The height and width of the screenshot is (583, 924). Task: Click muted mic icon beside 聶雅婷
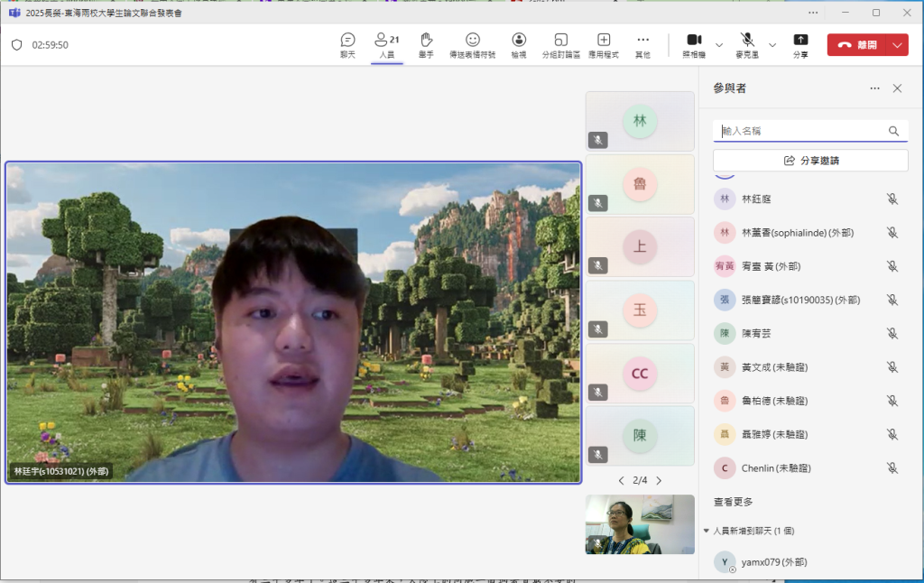(892, 434)
